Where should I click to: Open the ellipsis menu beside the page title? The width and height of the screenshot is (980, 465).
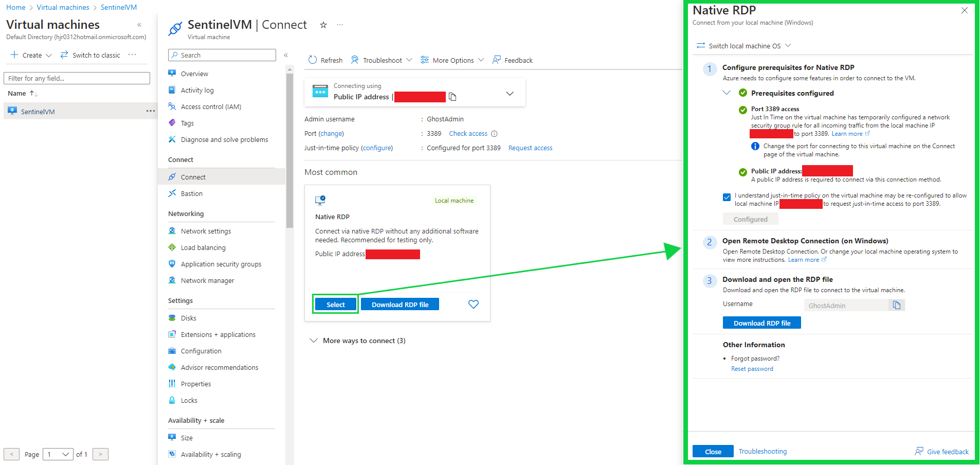[340, 25]
